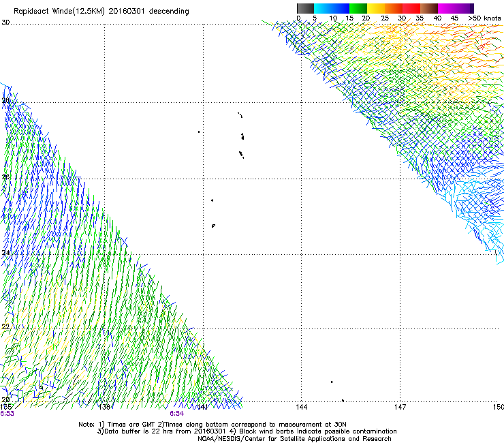
Task: Click the latitude label '22' on the left axis
Action: coord(5,326)
